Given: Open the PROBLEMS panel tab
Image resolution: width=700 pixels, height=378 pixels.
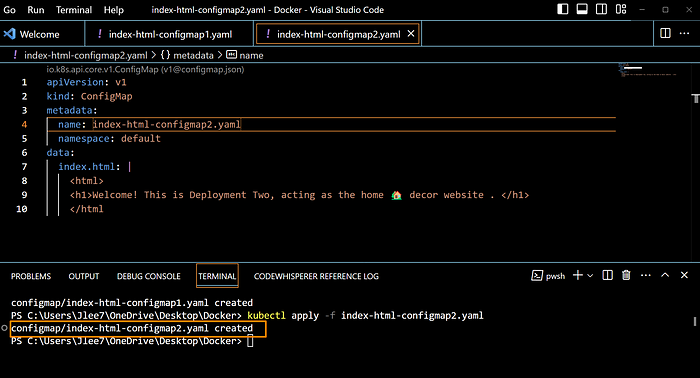Looking at the screenshot, I should [x=31, y=276].
